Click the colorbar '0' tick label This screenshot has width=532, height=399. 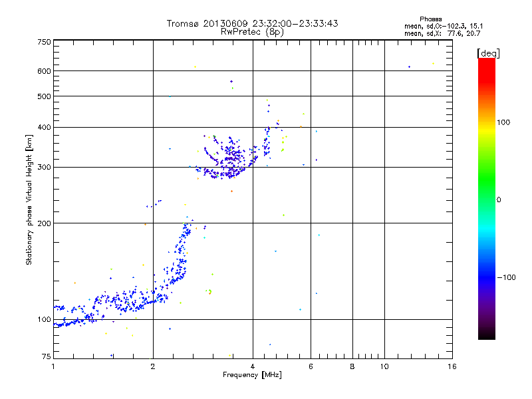tap(499, 200)
